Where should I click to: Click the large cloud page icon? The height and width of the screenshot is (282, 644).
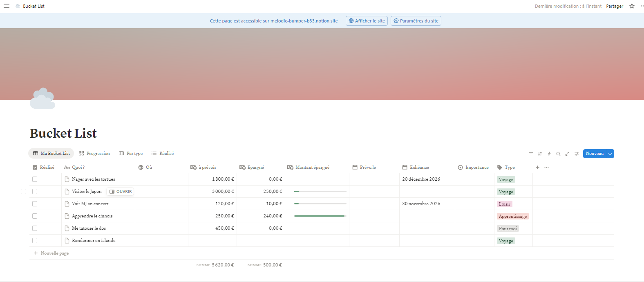[x=42, y=98]
